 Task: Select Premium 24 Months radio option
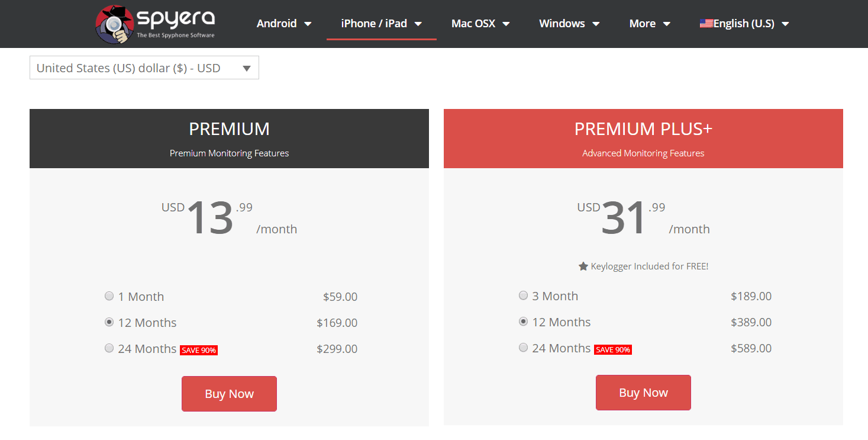(x=109, y=348)
